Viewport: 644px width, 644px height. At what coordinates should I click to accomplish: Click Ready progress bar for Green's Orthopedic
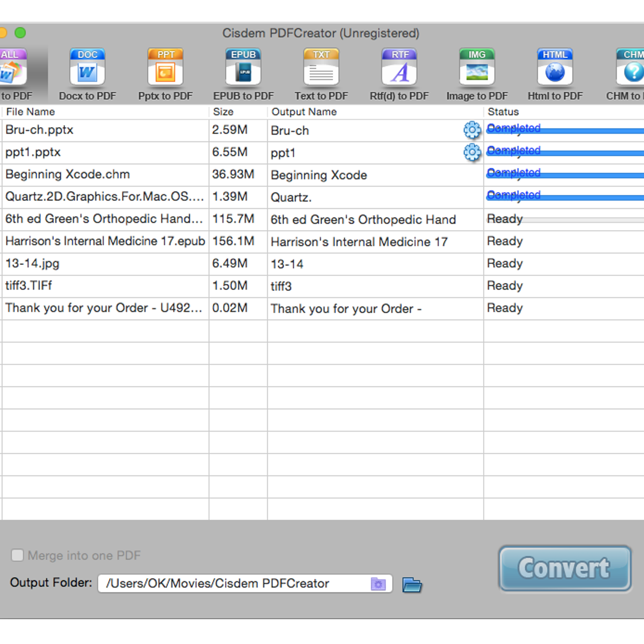pos(565,220)
